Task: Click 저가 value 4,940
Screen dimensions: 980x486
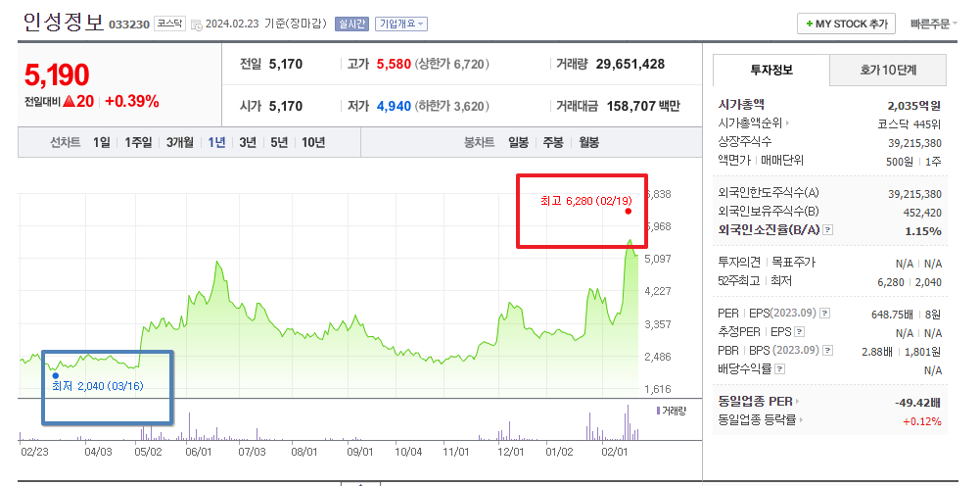Action: tap(394, 107)
